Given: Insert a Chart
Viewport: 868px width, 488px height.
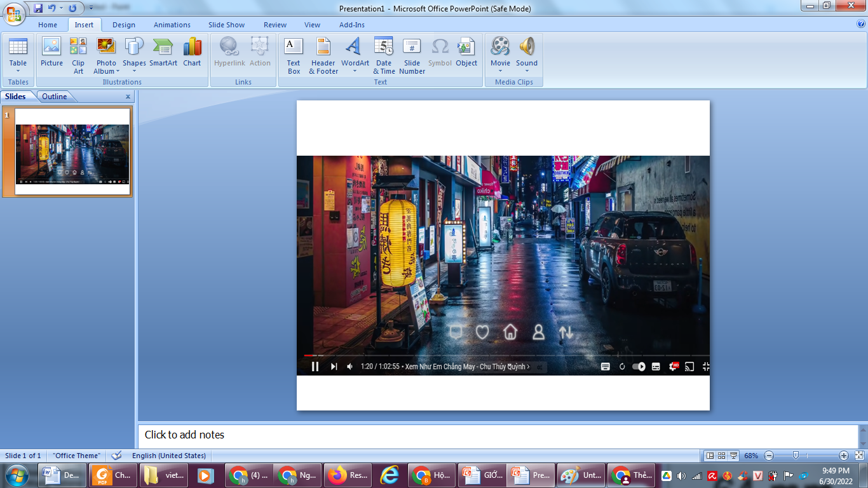Looking at the screenshot, I should pos(192,52).
